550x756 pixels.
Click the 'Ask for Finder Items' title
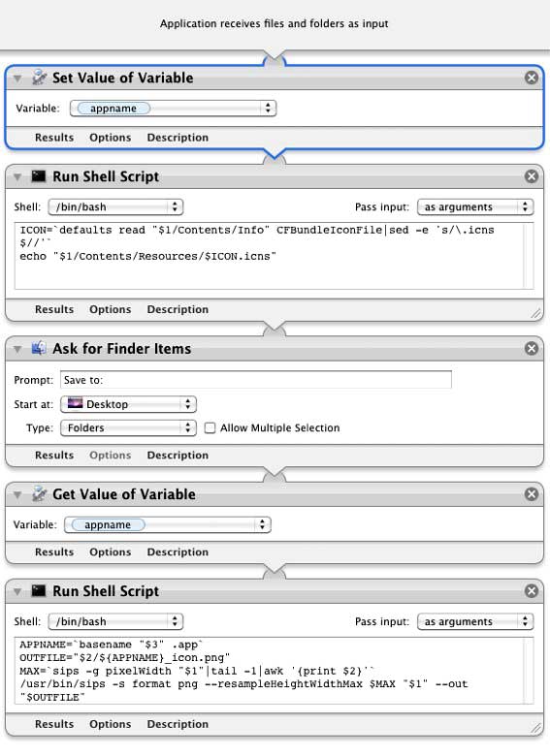click(121, 348)
